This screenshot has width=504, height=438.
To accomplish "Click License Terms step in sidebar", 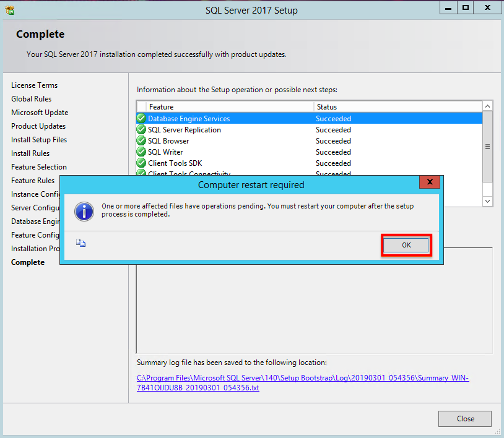I will [x=35, y=85].
